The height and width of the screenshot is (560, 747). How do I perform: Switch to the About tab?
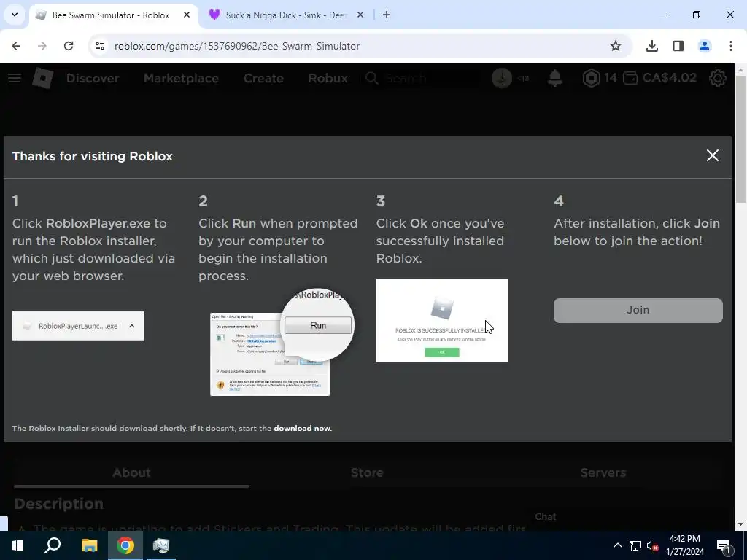[131, 472]
